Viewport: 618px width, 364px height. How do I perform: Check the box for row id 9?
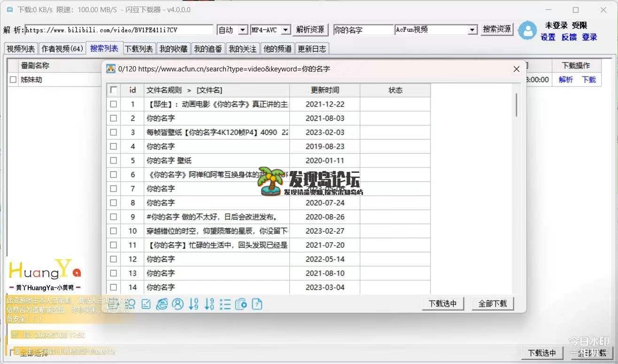tap(114, 217)
